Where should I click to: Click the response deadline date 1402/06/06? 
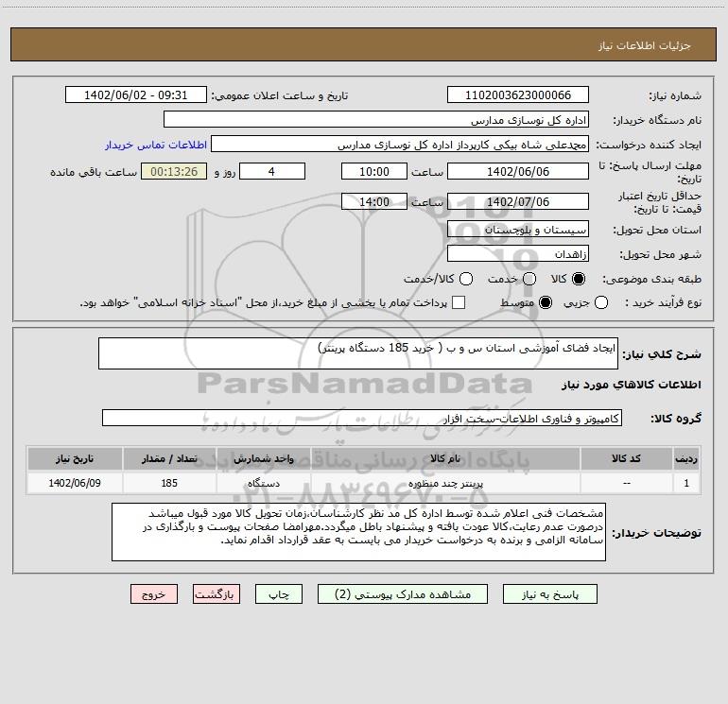pyautogui.click(x=518, y=171)
